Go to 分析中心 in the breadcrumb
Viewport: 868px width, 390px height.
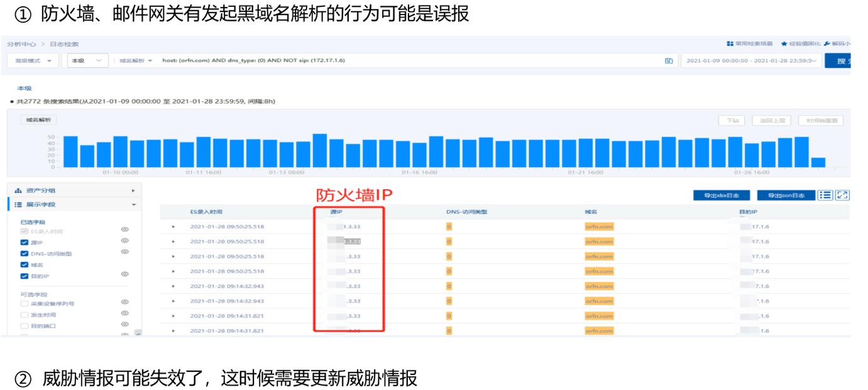tap(21, 44)
